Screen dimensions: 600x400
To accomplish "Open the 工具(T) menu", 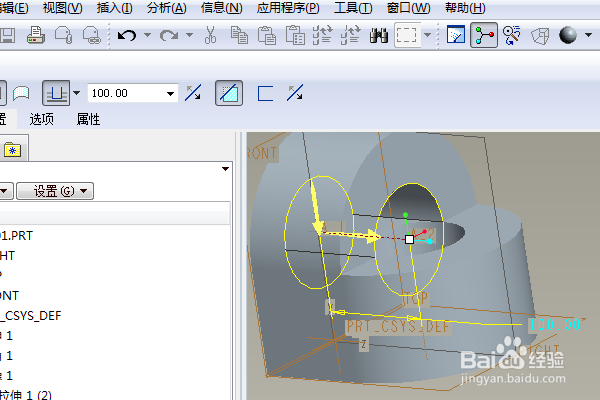I will (353, 8).
